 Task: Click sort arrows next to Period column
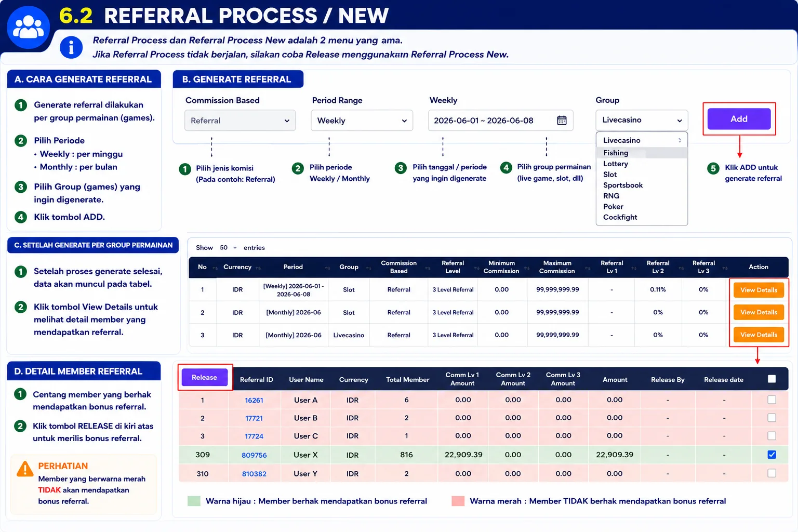coord(327,268)
